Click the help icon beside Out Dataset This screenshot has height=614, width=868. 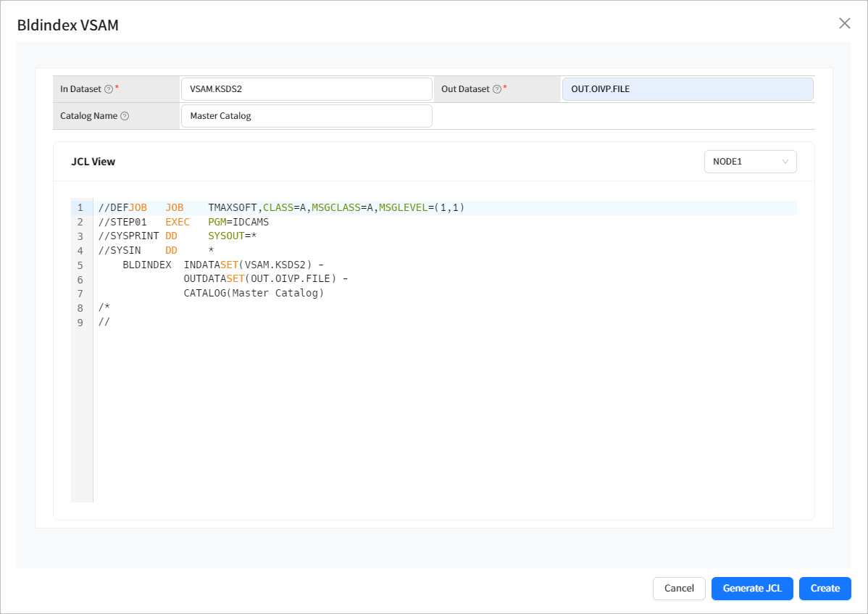click(x=497, y=89)
